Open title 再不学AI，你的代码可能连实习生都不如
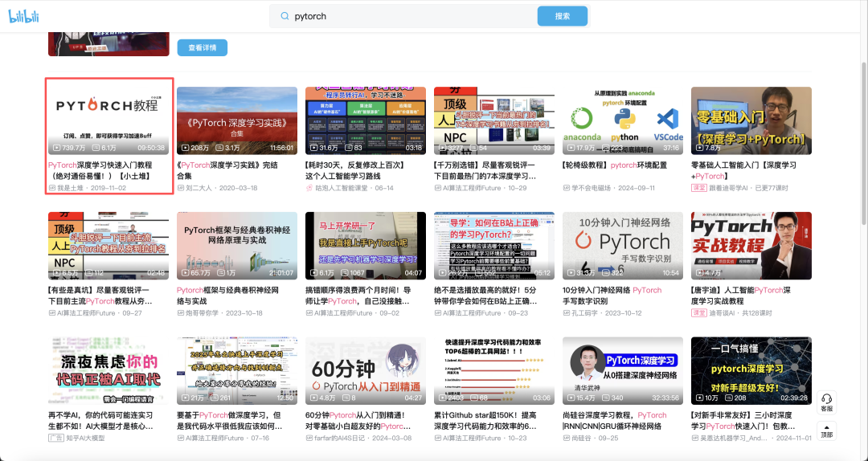 100,421
